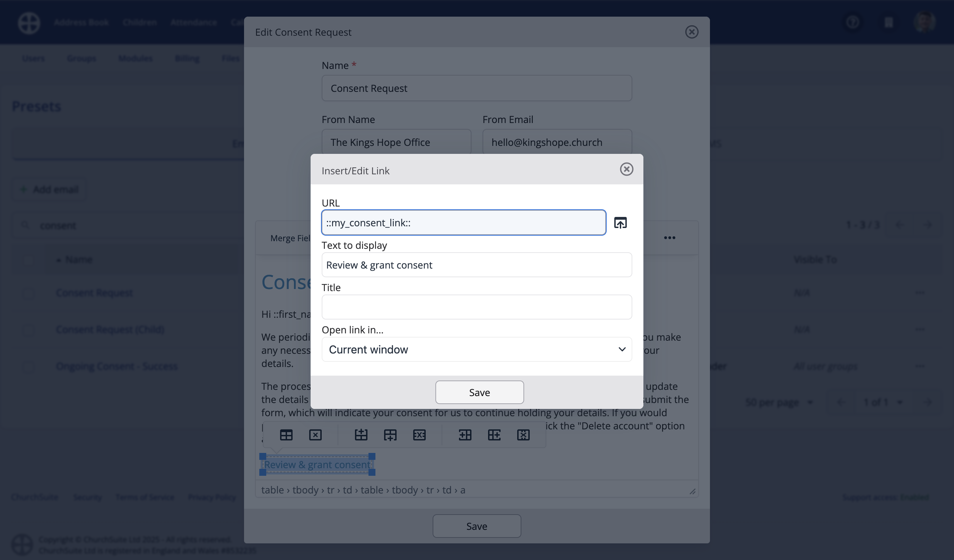
Task: Switch to the Users tab
Action: (x=33, y=58)
